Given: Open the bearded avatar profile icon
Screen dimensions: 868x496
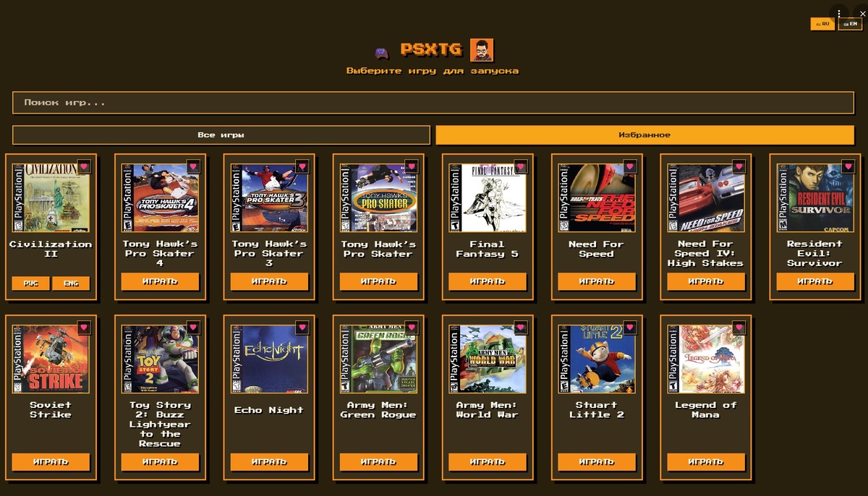Looking at the screenshot, I should pyautogui.click(x=482, y=50).
